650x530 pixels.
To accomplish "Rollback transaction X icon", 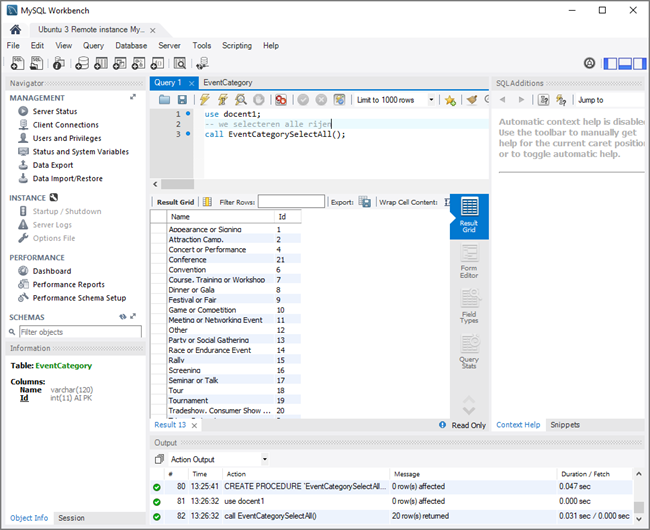I will point(321,99).
